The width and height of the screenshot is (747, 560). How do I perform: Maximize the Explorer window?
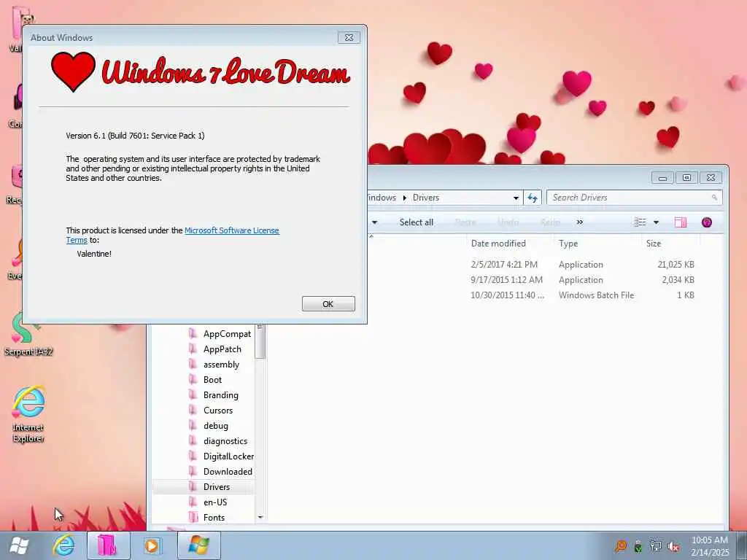(x=686, y=178)
